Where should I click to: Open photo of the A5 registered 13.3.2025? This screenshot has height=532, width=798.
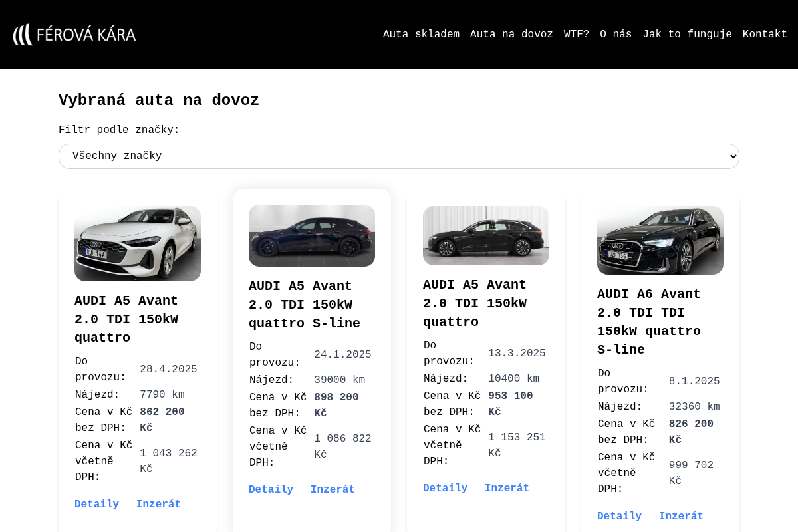pyautogui.click(x=486, y=235)
